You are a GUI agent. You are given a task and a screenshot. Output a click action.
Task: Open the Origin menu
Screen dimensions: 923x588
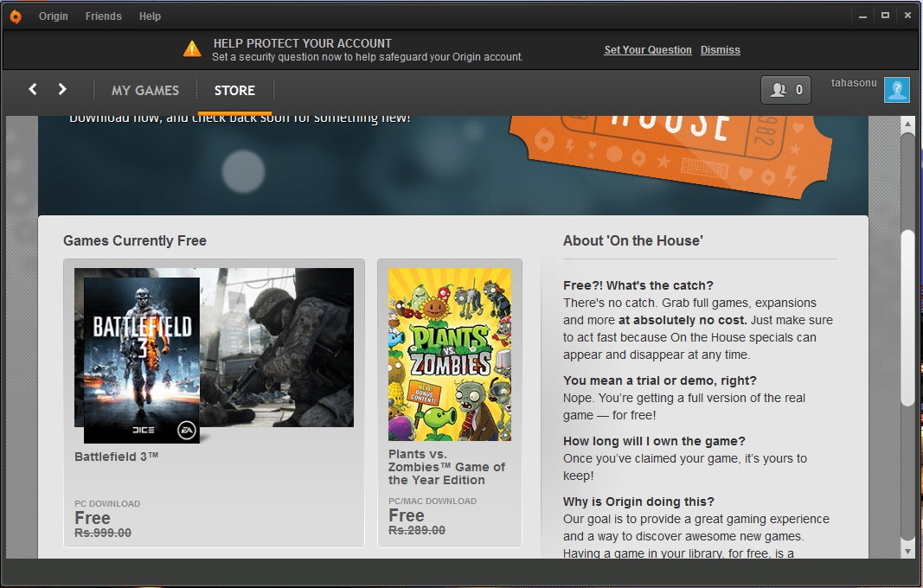tap(53, 16)
